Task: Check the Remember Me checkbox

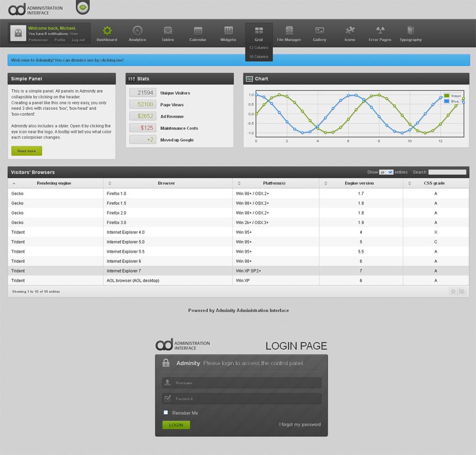Action: (166, 412)
